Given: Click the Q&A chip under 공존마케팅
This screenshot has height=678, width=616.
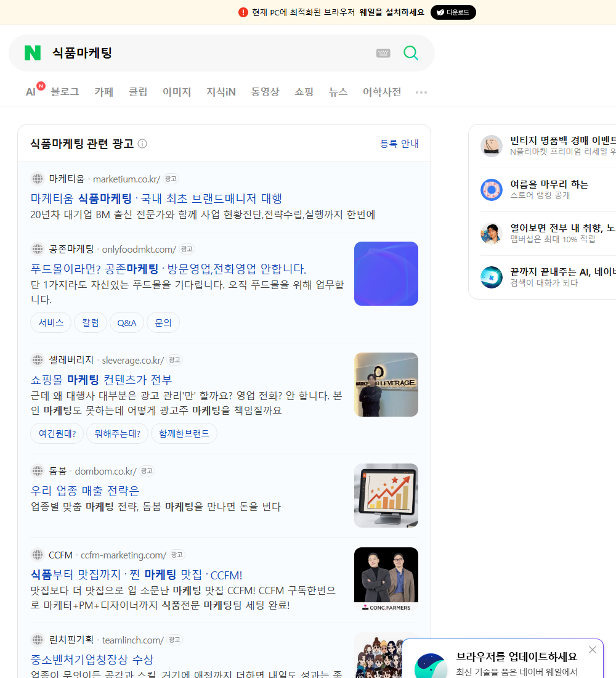Looking at the screenshot, I should (127, 322).
